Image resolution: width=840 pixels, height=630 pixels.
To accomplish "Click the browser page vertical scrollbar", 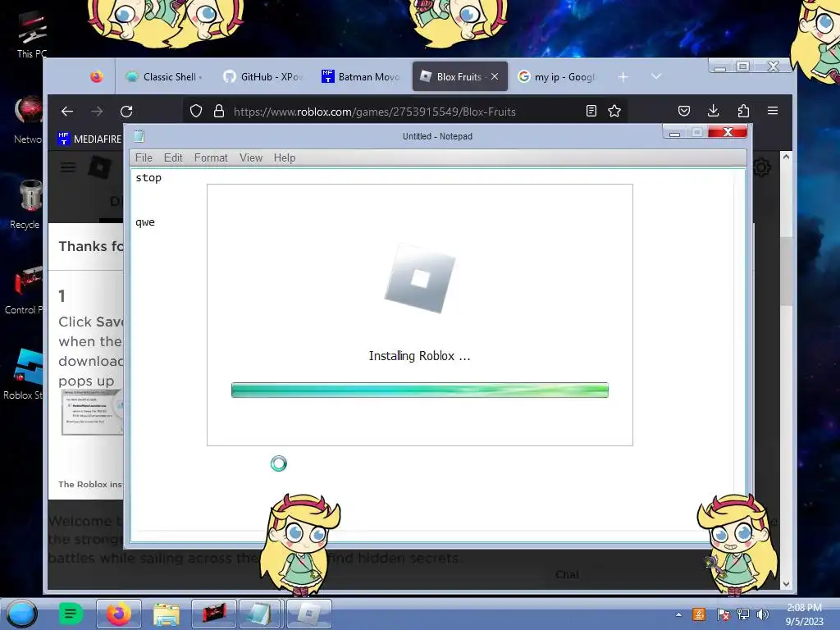I will (786, 271).
